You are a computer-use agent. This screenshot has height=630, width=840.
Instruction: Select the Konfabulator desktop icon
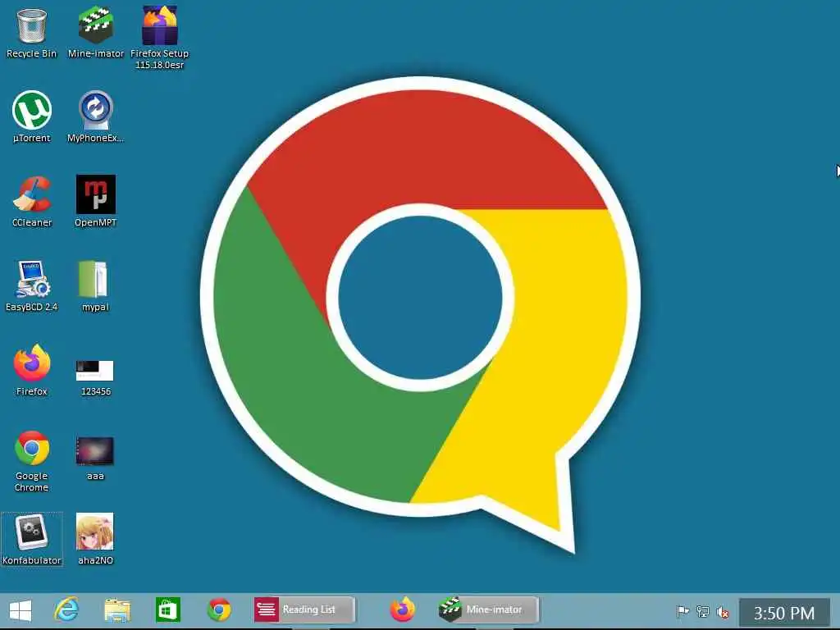pyautogui.click(x=32, y=540)
